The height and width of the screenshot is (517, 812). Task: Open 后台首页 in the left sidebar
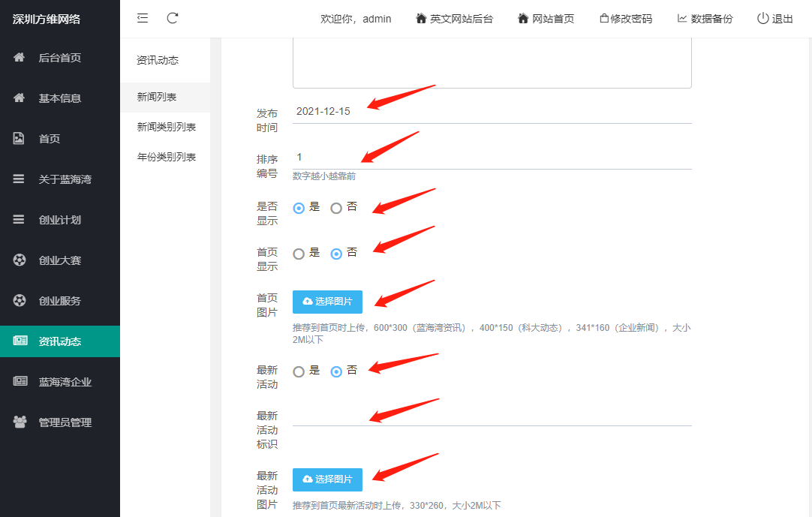pyautogui.click(x=59, y=58)
